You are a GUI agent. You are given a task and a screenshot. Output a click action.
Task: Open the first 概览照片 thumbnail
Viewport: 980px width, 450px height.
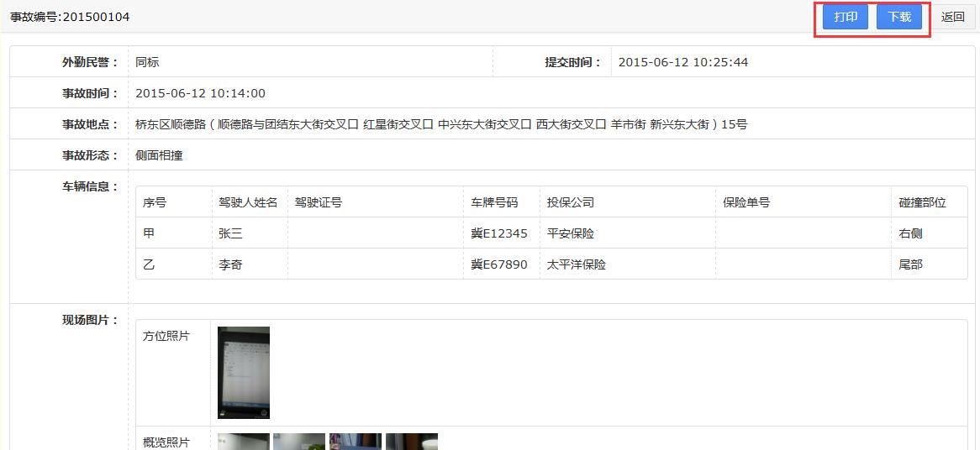[244, 442]
